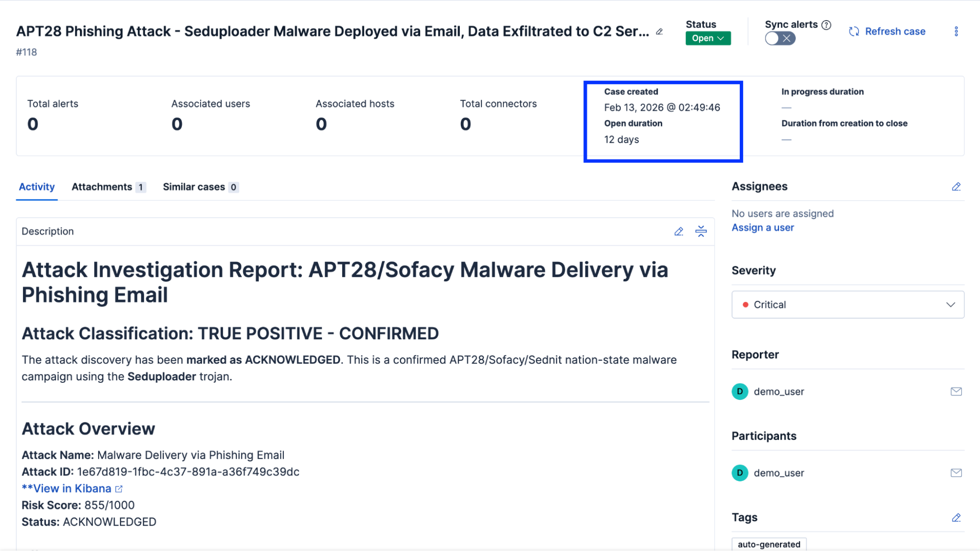Switch to the Similar cases tab
Image resolution: width=980 pixels, height=551 pixels.
tap(201, 187)
